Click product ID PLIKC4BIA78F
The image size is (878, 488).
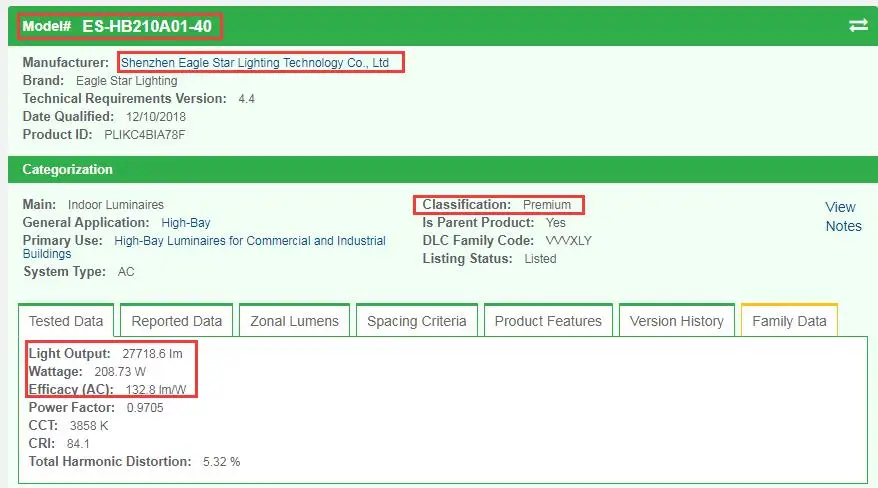point(144,135)
